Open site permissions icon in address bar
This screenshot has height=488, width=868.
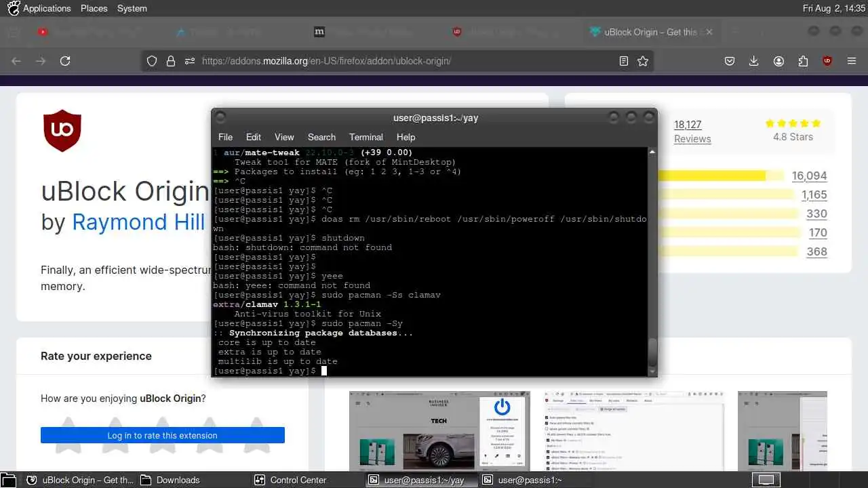point(189,61)
